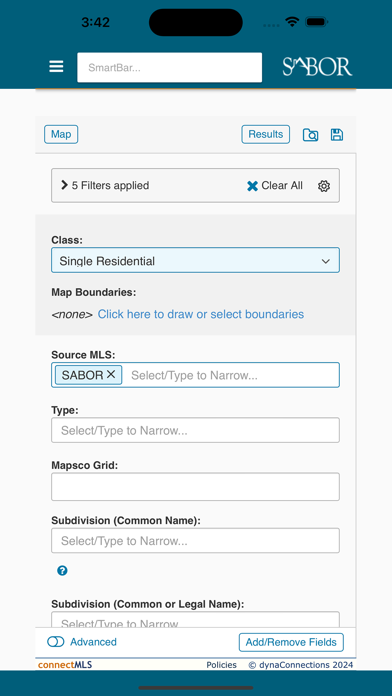Remove the SABOR tag from Source MLS

click(x=111, y=375)
